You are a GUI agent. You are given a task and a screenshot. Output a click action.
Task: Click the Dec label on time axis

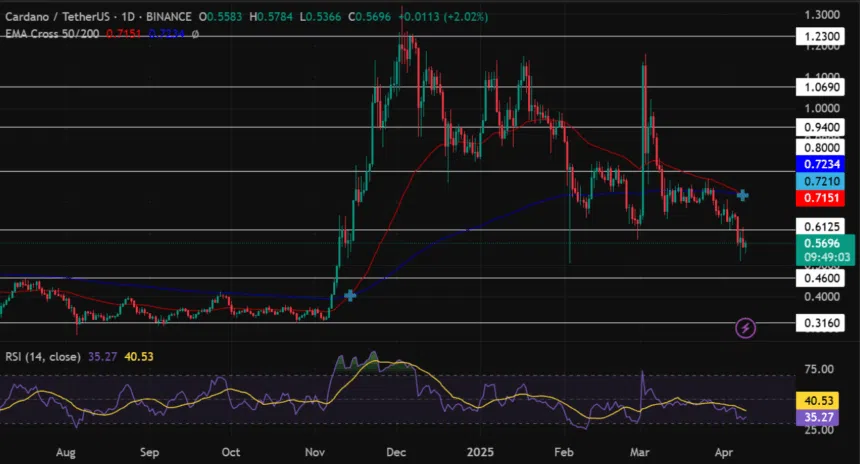tap(396, 452)
